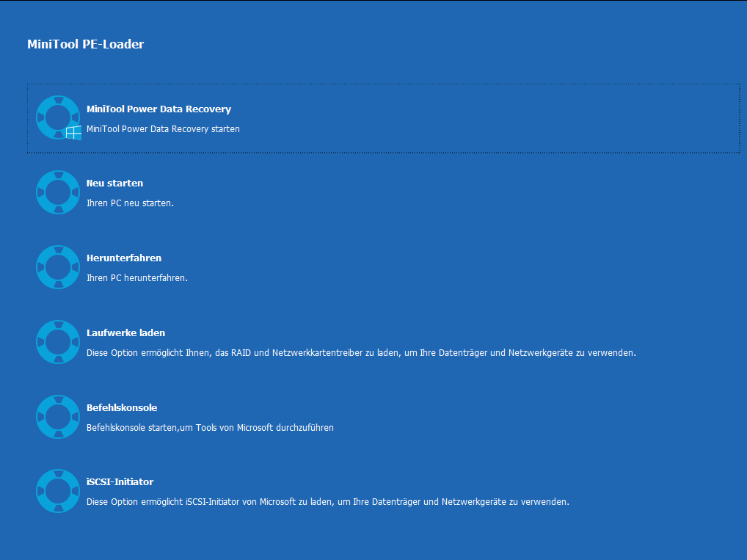The image size is (747, 560).
Task: Start the iSCSI-Initiator option title
Action: point(120,482)
